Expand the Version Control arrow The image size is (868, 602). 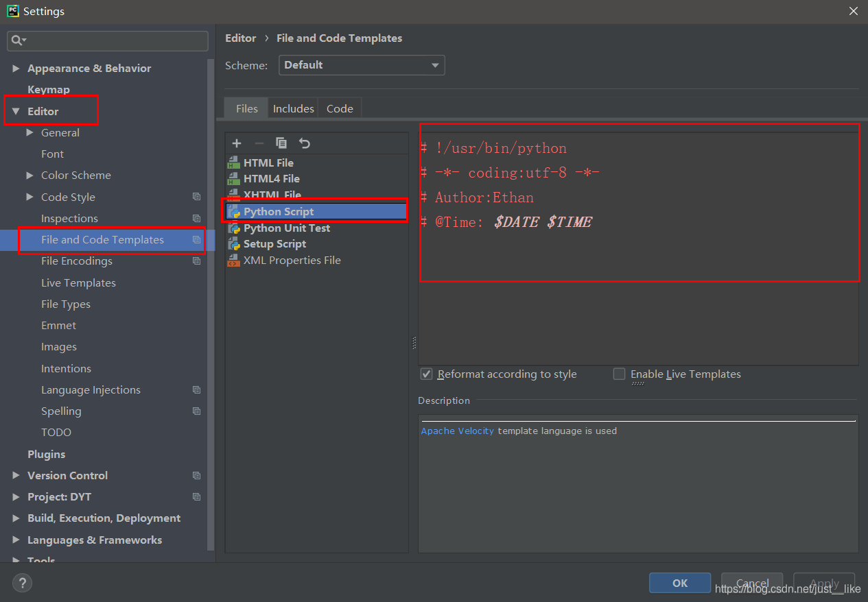point(16,476)
